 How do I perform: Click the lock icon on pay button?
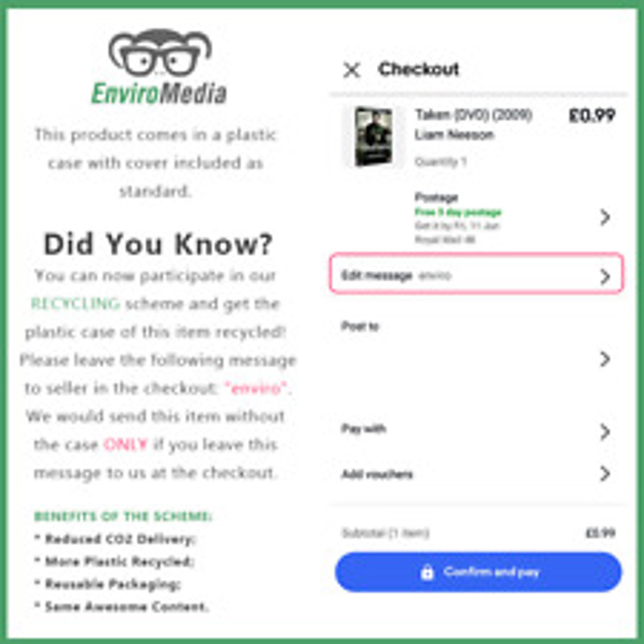point(427,572)
